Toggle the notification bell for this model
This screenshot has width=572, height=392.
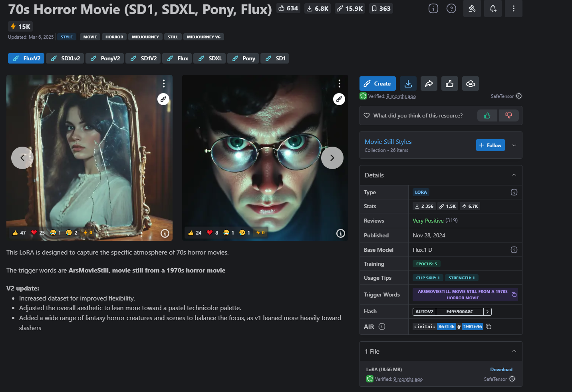[493, 8]
